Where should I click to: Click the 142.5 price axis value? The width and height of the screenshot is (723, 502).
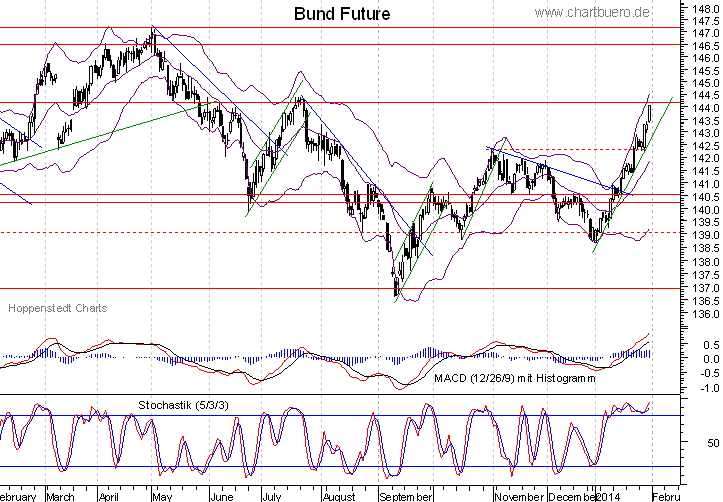pos(705,146)
